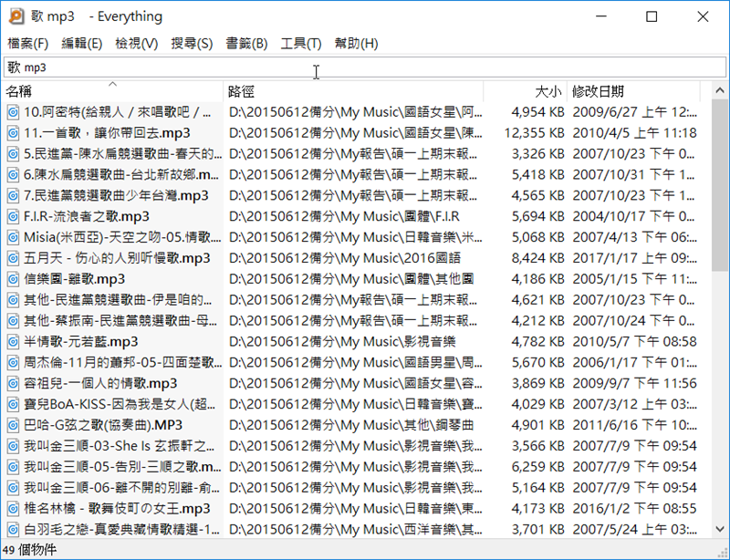Click file icon of 其他-蔡振南-民進黨競選歌曲 row
Screen dimensions: 730x560
pyautogui.click(x=14, y=321)
